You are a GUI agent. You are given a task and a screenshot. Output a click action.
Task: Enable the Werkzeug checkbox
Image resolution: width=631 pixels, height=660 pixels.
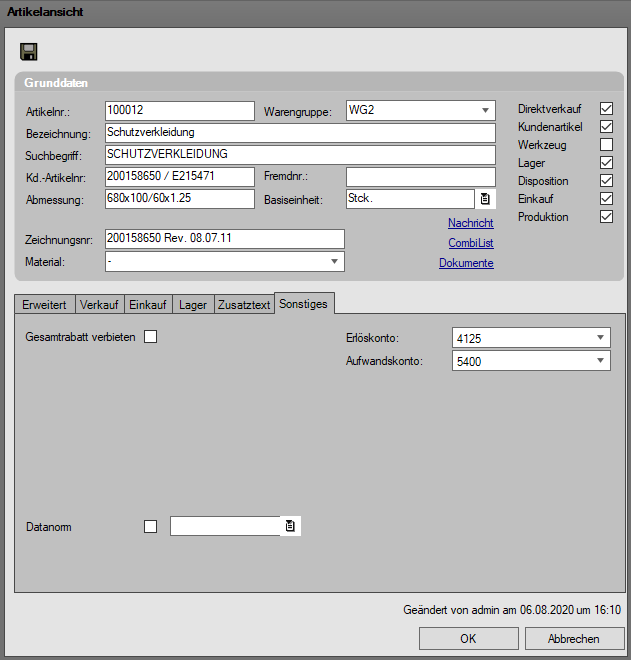pyautogui.click(x=606, y=144)
